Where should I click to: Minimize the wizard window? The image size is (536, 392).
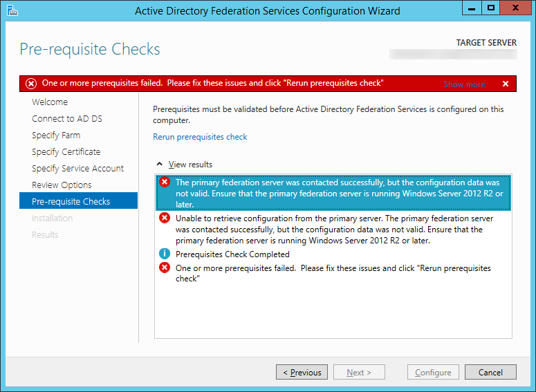point(472,8)
